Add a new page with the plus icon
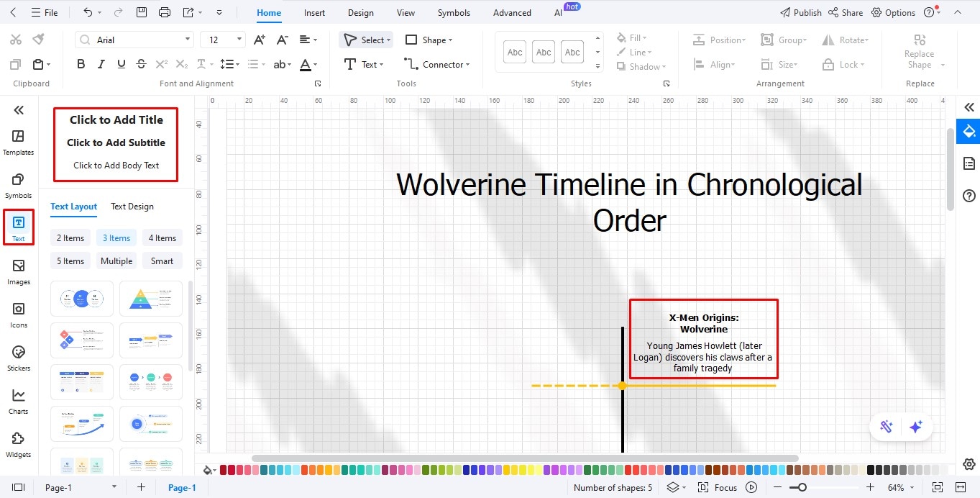Viewport: 980px width, 498px height. [x=142, y=487]
